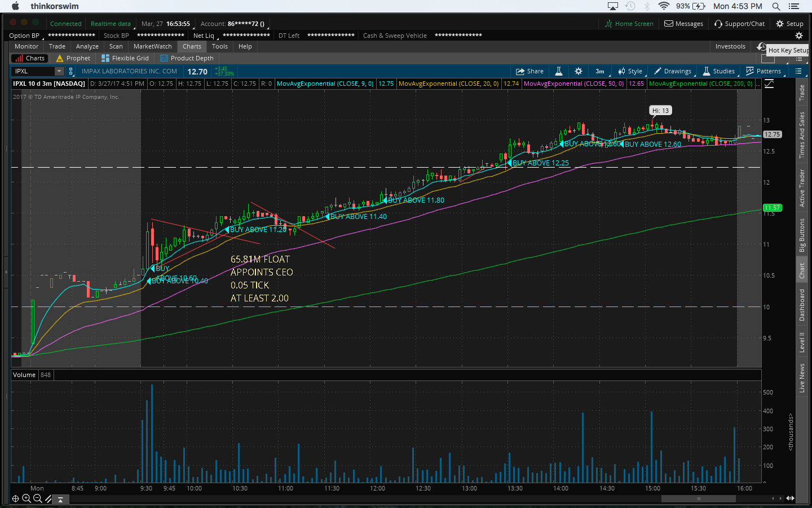Open the Option BP dropdown
Screen dimensions: 812x508
25,36
